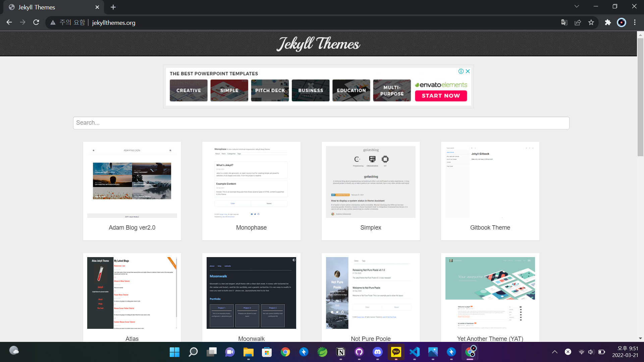
Task: Open Visual Studio Code from taskbar
Action: 415,352
